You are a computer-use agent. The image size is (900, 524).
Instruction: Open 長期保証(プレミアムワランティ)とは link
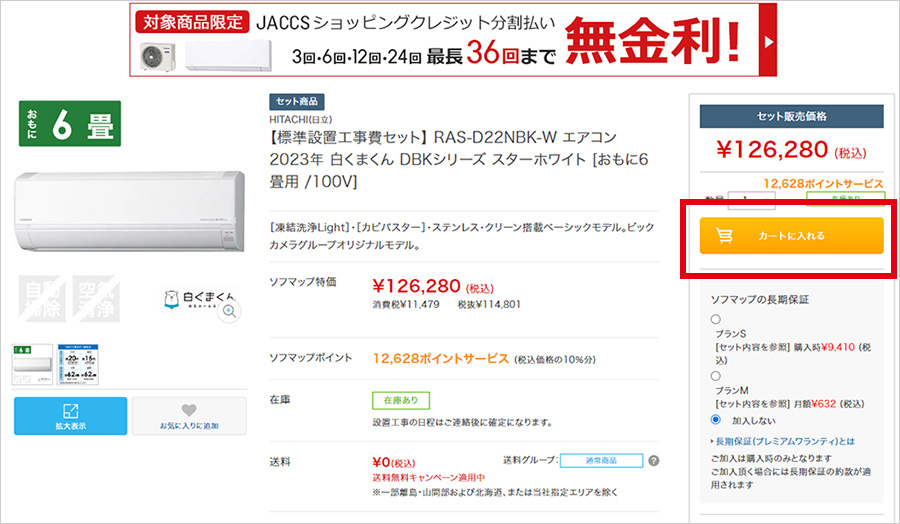pyautogui.click(x=784, y=441)
